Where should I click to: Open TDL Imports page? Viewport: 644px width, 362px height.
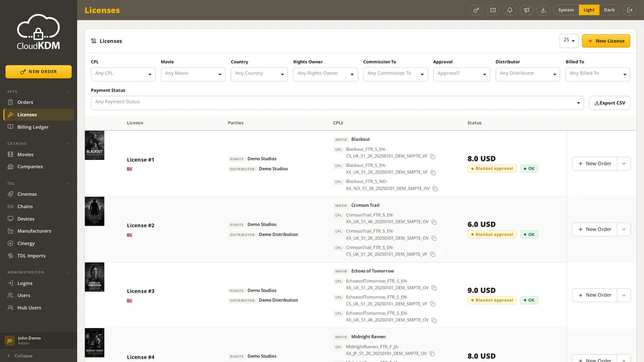coord(38,255)
